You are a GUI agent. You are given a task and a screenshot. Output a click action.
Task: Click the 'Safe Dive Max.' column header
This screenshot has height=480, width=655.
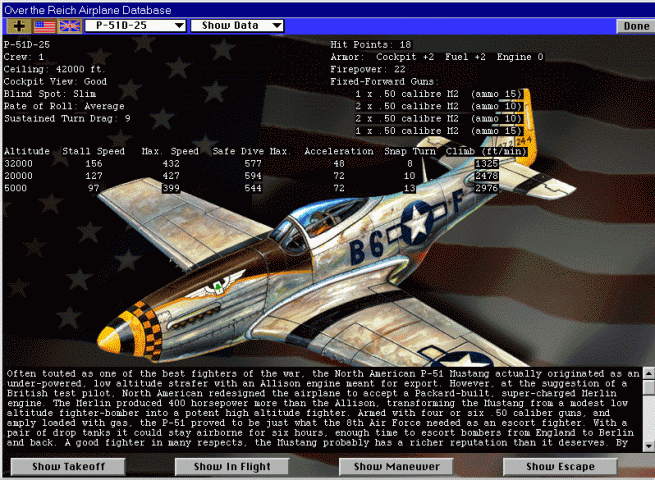[251, 151]
